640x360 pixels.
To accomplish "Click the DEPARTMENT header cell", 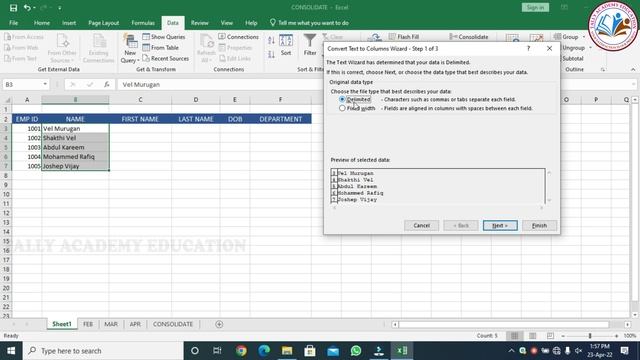I will [280, 119].
